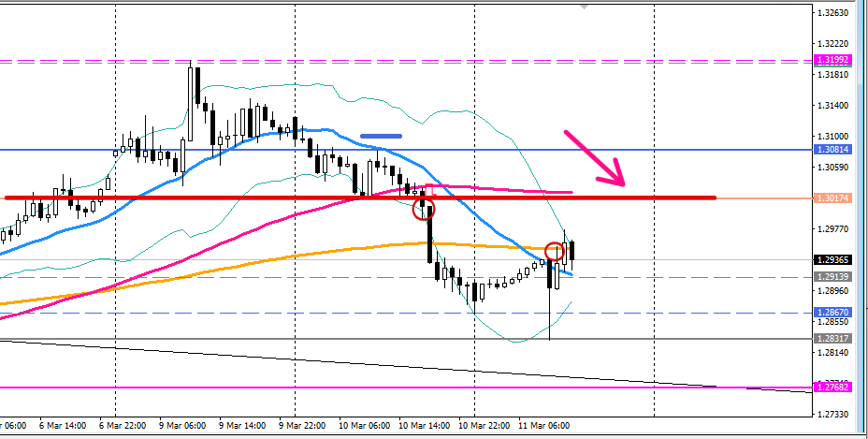Click the orange price label 1.30174
Image resolution: width=868 pixels, height=439 pixels.
(x=832, y=198)
